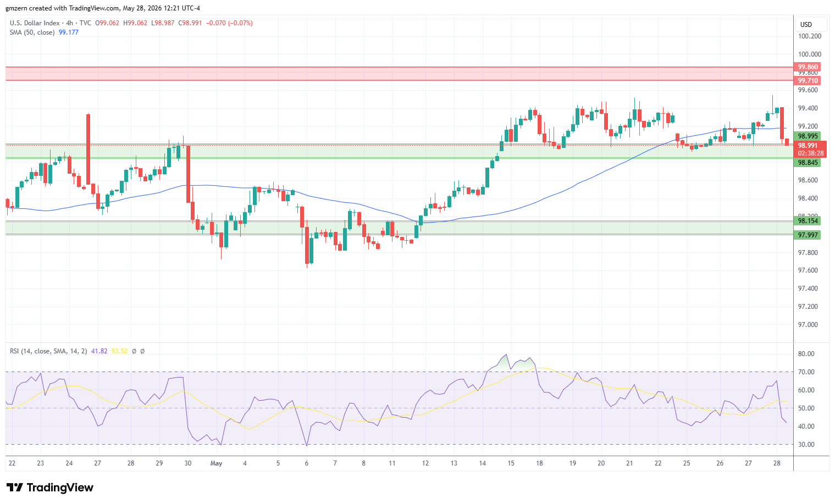Click date axis label 15
This screenshot has width=835, height=504.
click(511, 463)
